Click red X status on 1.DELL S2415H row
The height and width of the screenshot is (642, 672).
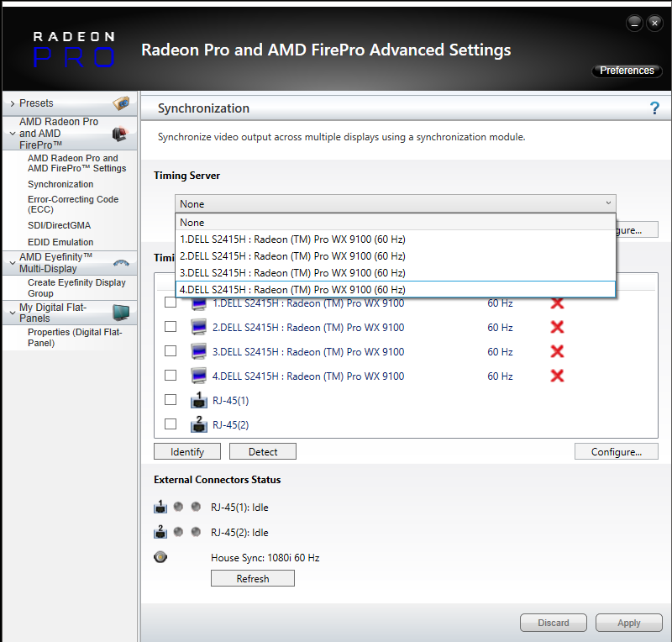pyautogui.click(x=557, y=303)
